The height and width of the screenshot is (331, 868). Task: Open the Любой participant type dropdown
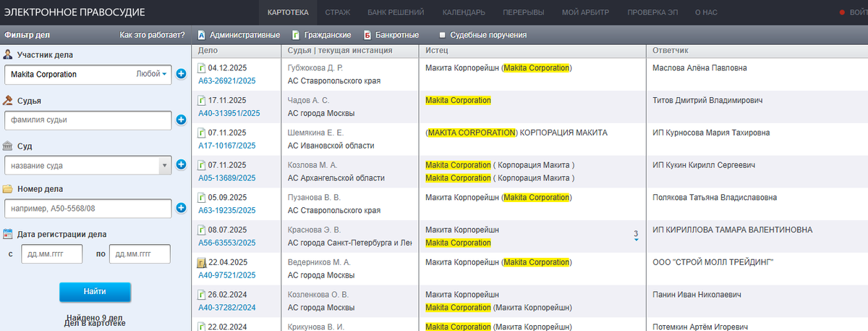pyautogui.click(x=152, y=74)
